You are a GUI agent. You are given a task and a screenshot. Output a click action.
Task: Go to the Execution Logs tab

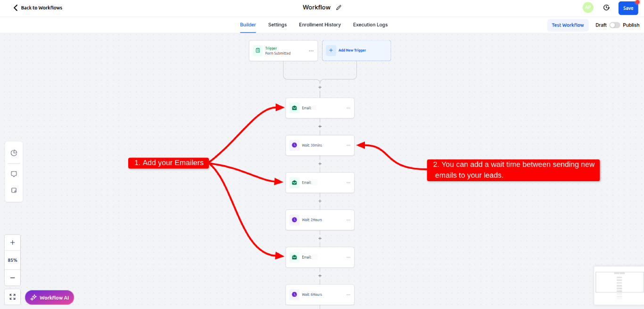[370, 25]
